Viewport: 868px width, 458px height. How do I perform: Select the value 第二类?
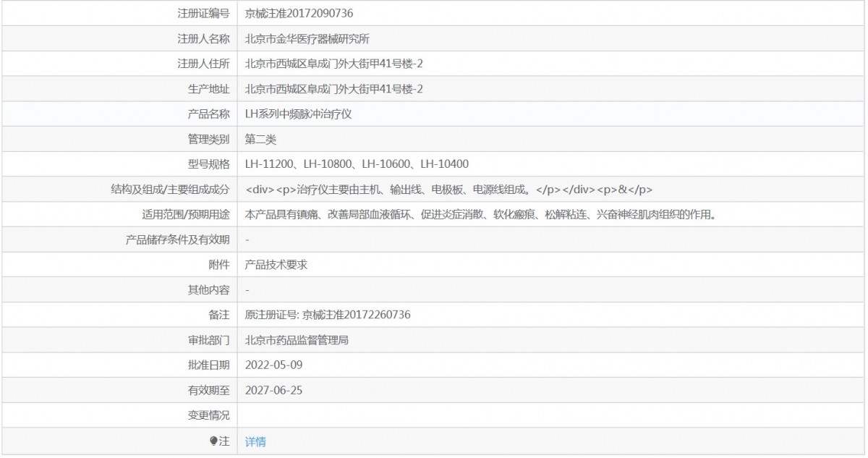coord(261,139)
